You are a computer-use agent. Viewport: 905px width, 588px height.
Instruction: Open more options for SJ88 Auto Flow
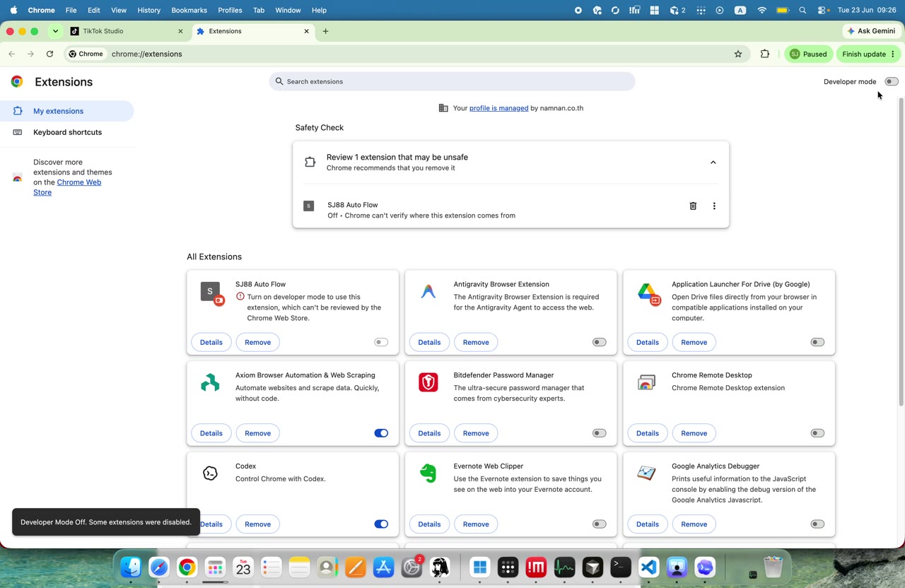(x=714, y=206)
